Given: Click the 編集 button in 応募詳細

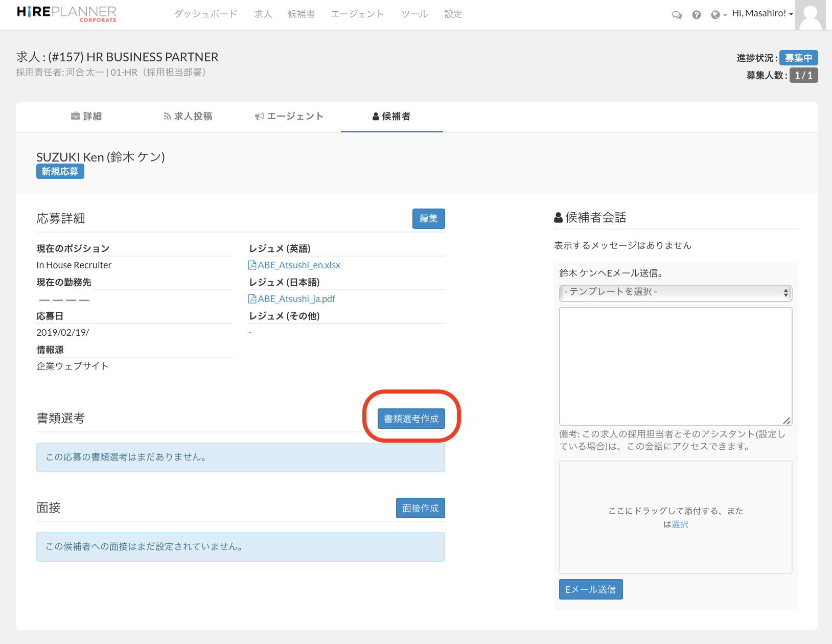Looking at the screenshot, I should [x=428, y=219].
